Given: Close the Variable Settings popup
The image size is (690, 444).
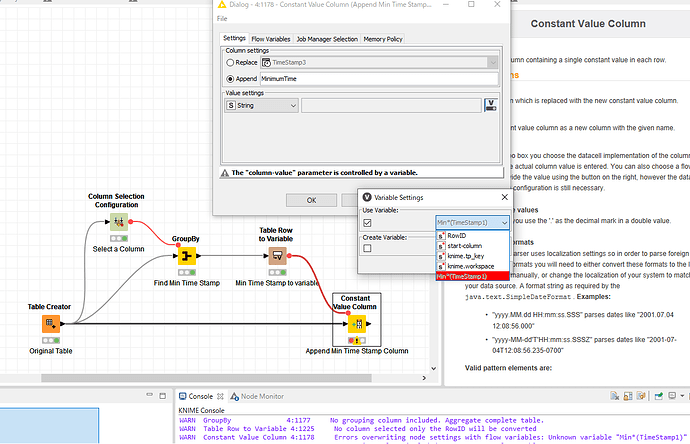Looking at the screenshot, I should [x=505, y=197].
